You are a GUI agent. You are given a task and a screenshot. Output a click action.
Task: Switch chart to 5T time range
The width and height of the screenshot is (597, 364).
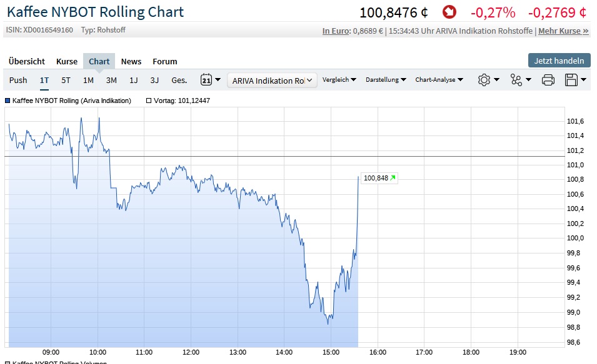tap(66, 80)
